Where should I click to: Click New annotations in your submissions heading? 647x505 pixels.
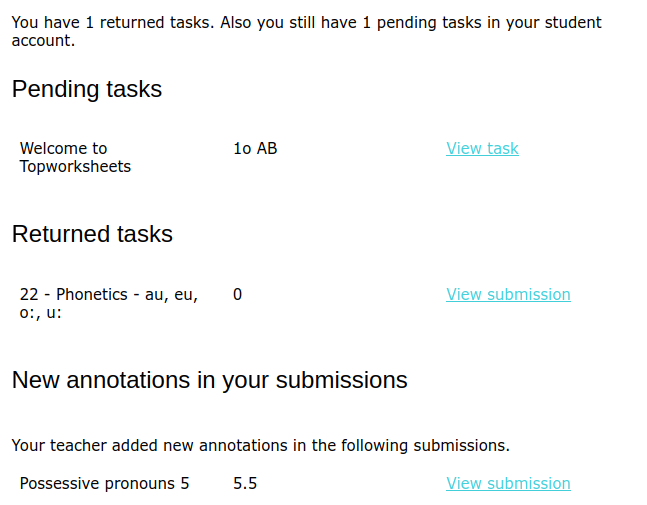click(x=210, y=381)
